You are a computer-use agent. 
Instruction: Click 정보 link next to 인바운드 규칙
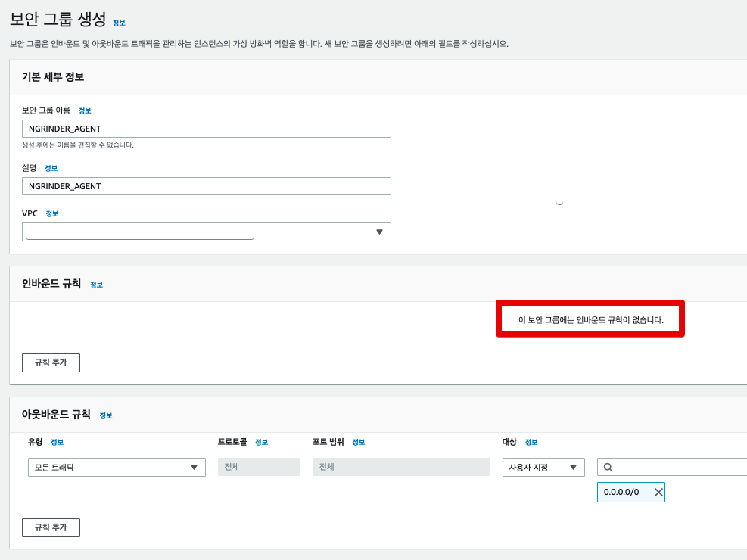[97, 285]
